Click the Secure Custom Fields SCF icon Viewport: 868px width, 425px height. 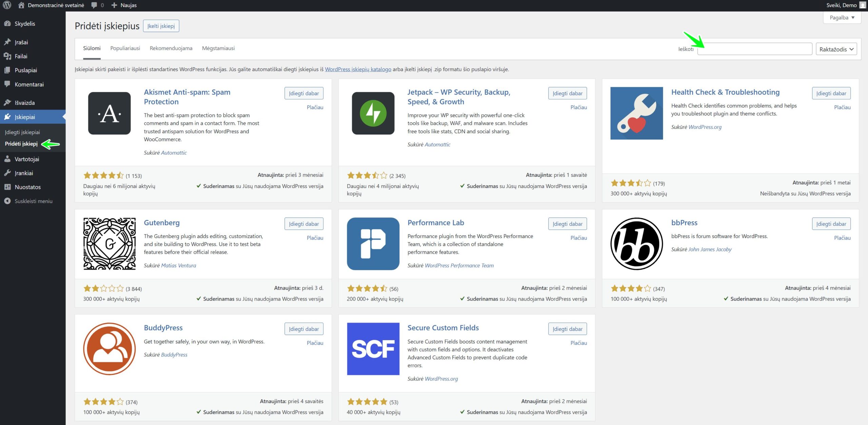click(x=373, y=349)
